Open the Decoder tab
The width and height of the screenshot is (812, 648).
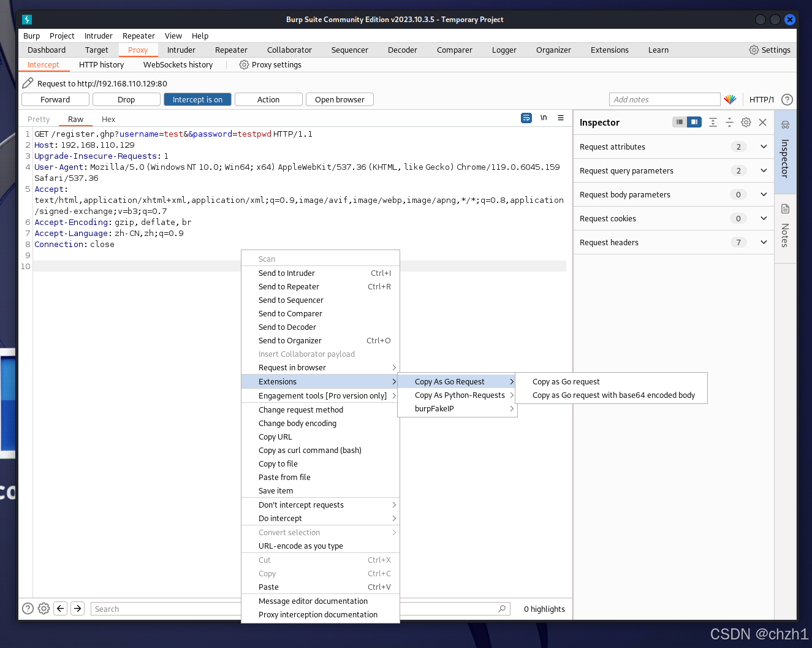(403, 50)
